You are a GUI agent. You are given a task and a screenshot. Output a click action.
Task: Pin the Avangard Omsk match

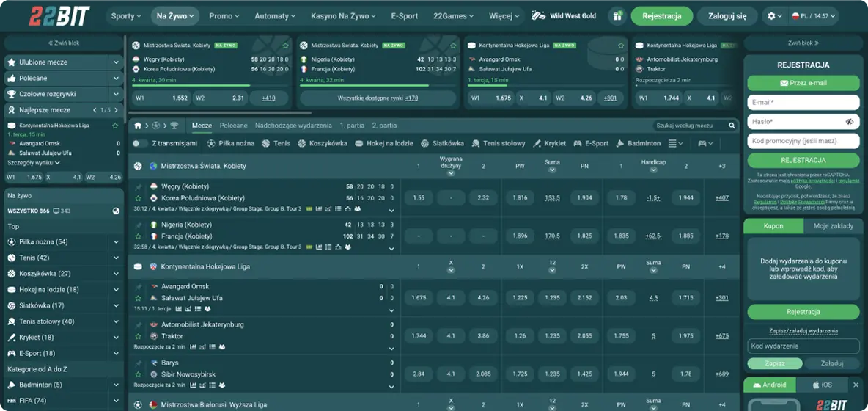[x=139, y=286]
